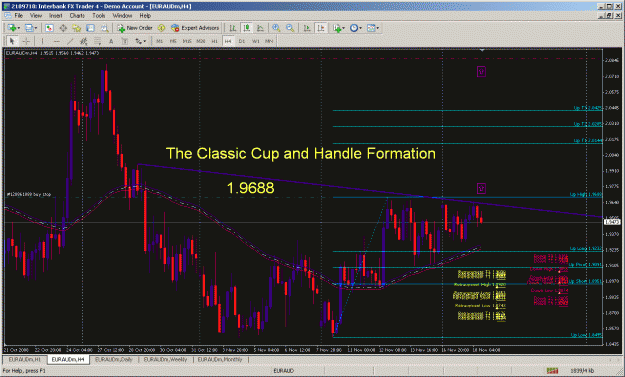Toggle the Expert Advisors button
The image size is (625, 377).
[195, 28]
